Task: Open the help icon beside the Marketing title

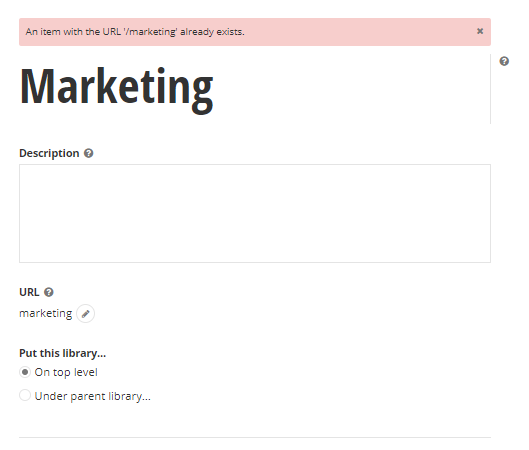Action: (x=504, y=61)
